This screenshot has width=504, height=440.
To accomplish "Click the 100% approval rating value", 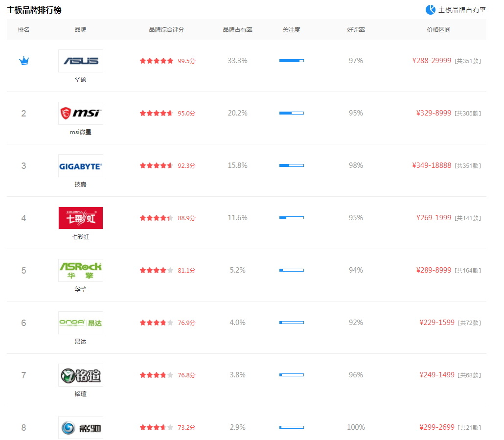I will [356, 427].
